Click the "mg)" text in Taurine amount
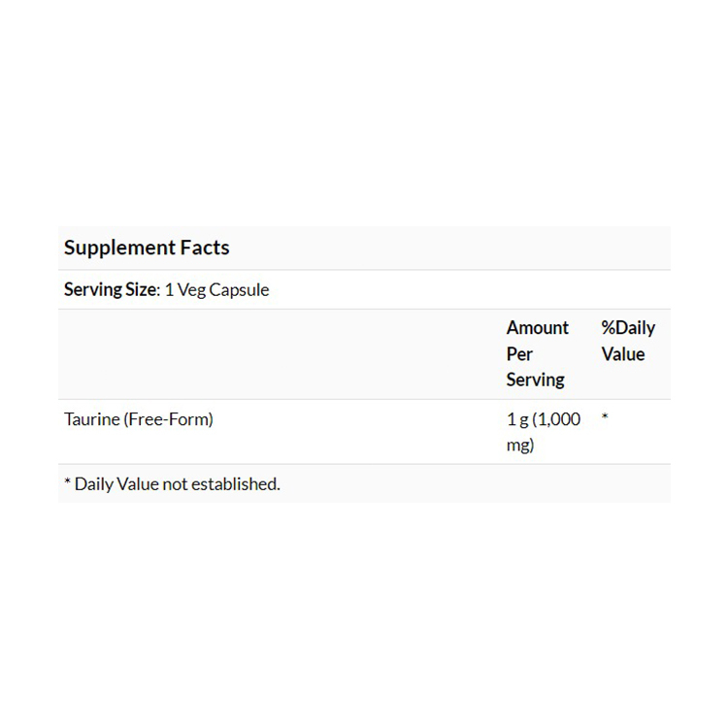Screen dimensions: 728x728 pyautogui.click(x=520, y=446)
